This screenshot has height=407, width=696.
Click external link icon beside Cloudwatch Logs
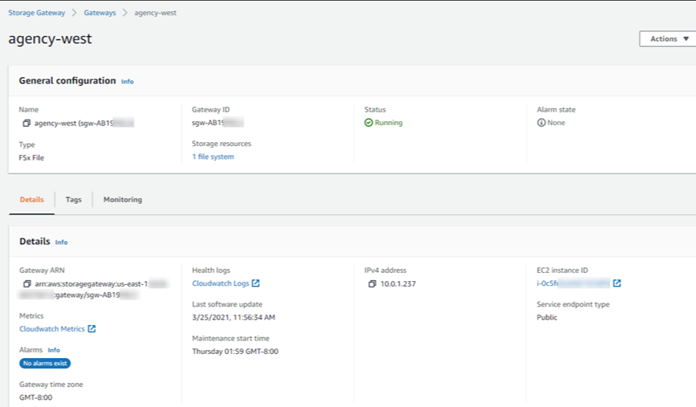point(256,284)
